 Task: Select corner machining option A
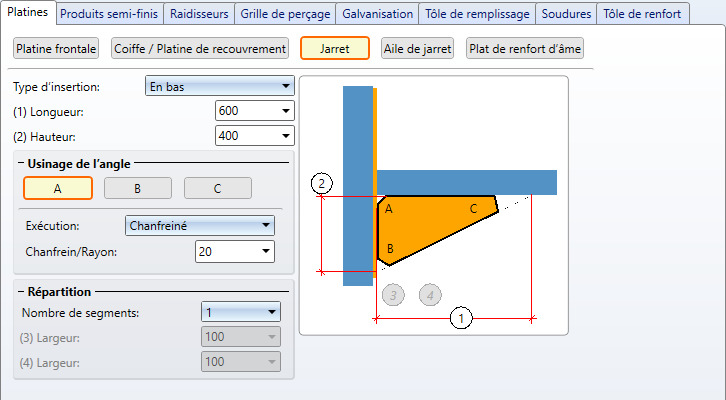coord(58,188)
